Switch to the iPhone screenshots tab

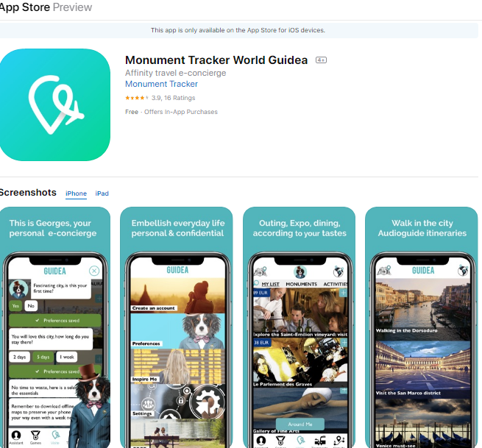click(x=76, y=193)
